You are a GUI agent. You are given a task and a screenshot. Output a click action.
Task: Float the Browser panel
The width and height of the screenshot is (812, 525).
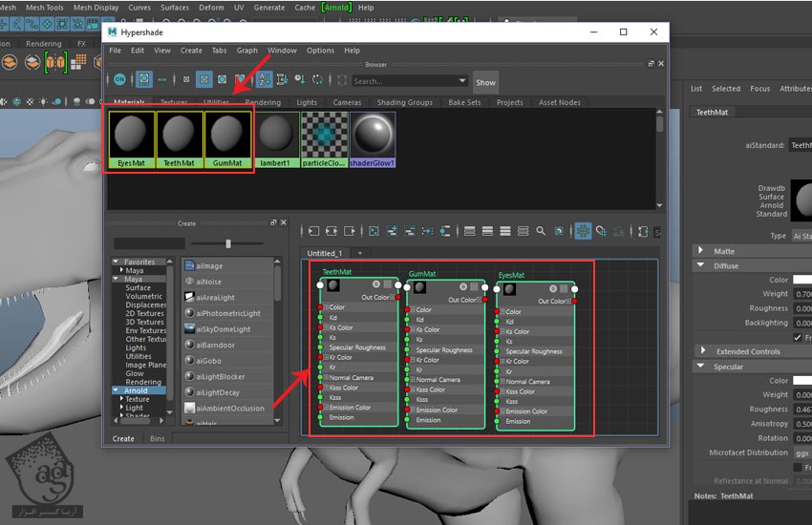(651, 64)
